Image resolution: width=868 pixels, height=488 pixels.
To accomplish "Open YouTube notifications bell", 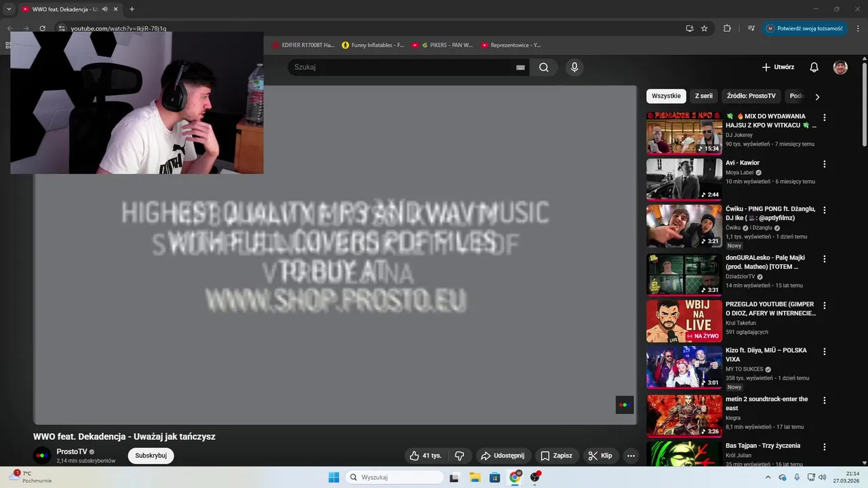I will coord(814,67).
